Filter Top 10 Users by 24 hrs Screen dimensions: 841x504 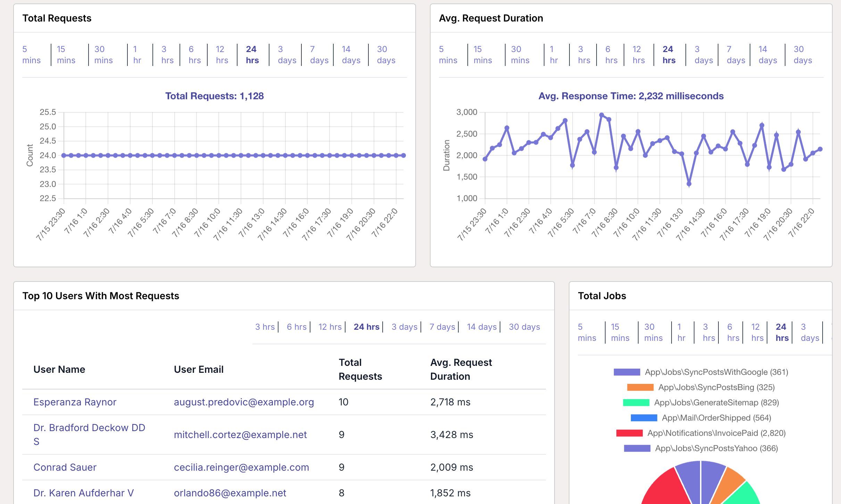point(367,327)
